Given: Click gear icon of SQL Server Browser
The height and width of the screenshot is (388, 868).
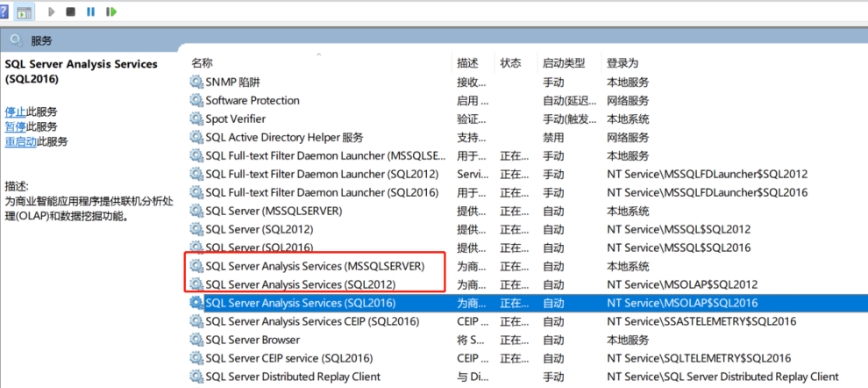Looking at the screenshot, I should point(196,339).
